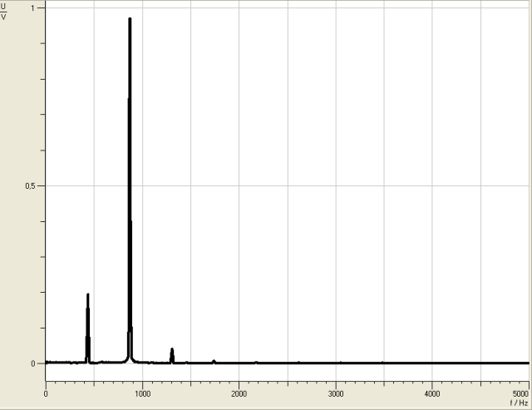
Task: Click the first small peak below 500 Hz
Action: point(87,295)
